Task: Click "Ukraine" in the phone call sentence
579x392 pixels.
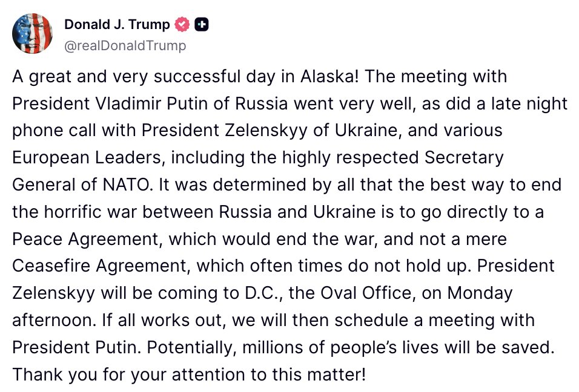Action: 368,131
